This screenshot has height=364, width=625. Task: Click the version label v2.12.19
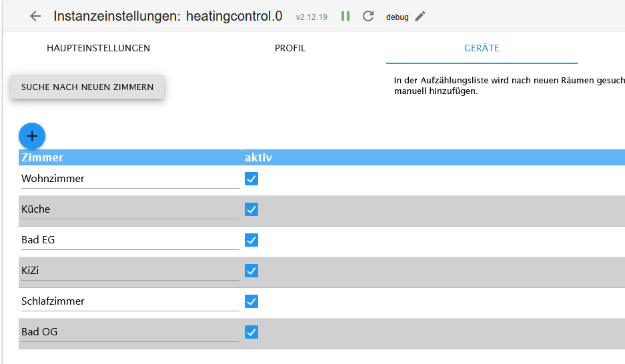[311, 17]
